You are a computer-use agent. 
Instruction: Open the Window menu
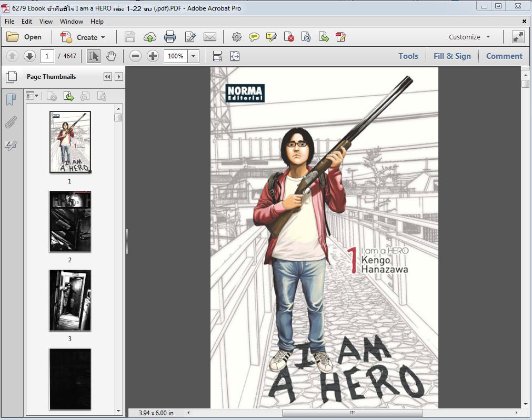(72, 22)
